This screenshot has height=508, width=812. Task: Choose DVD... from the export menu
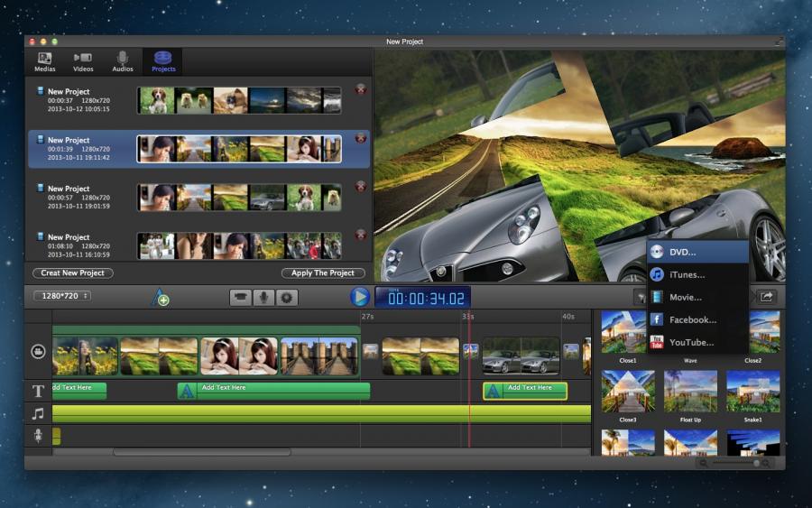[x=697, y=252]
